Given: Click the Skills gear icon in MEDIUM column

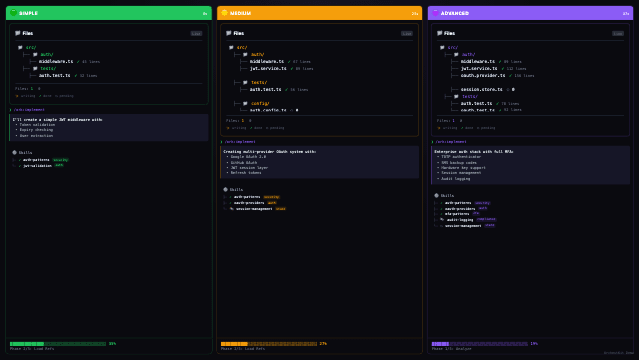Looking at the screenshot, I should point(225,190).
